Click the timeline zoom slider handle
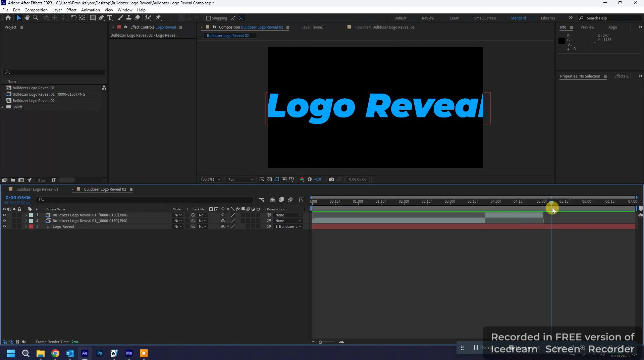 (320, 342)
